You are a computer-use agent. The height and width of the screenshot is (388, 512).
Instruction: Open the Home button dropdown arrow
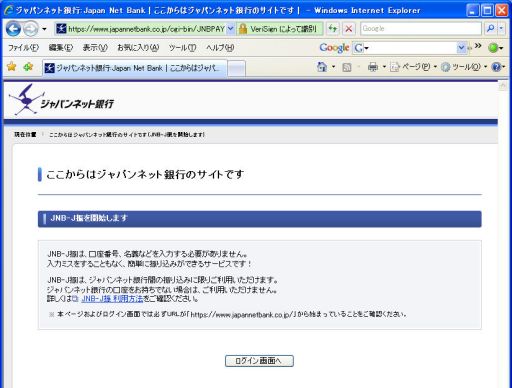333,67
